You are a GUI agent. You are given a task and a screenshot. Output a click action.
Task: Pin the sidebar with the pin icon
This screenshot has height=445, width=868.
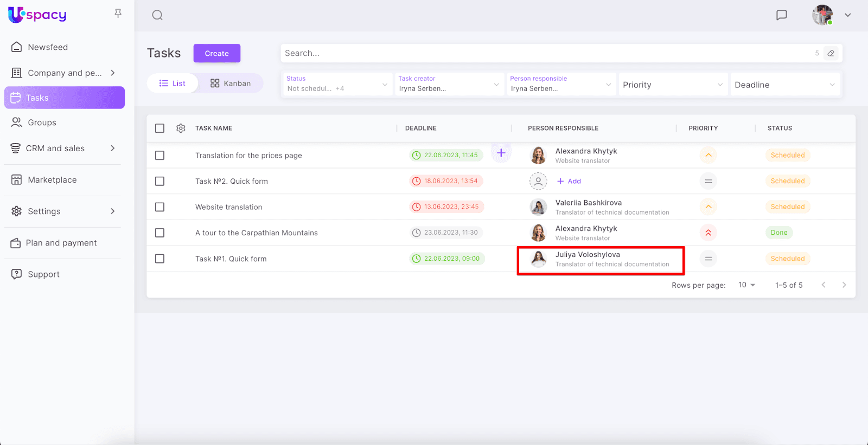pyautogui.click(x=118, y=14)
